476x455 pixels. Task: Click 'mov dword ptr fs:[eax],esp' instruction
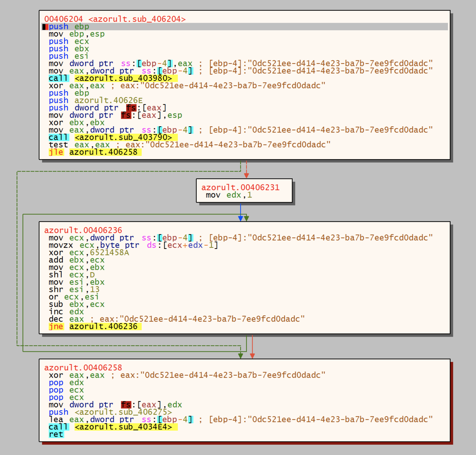click(x=115, y=115)
